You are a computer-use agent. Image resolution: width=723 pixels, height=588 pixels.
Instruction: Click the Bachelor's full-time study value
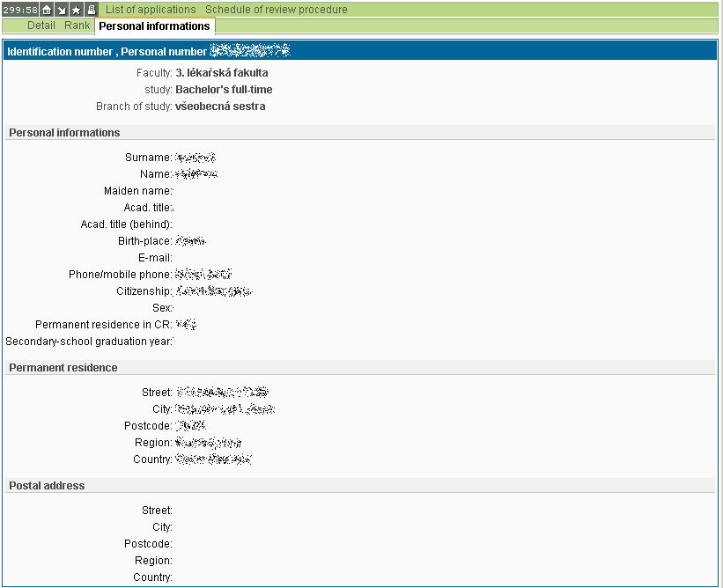224,90
